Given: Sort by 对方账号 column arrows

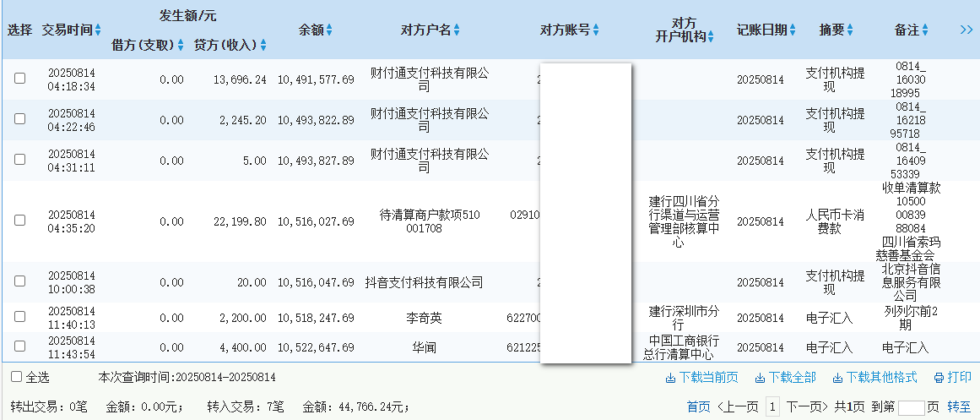Looking at the screenshot, I should click(x=596, y=30).
